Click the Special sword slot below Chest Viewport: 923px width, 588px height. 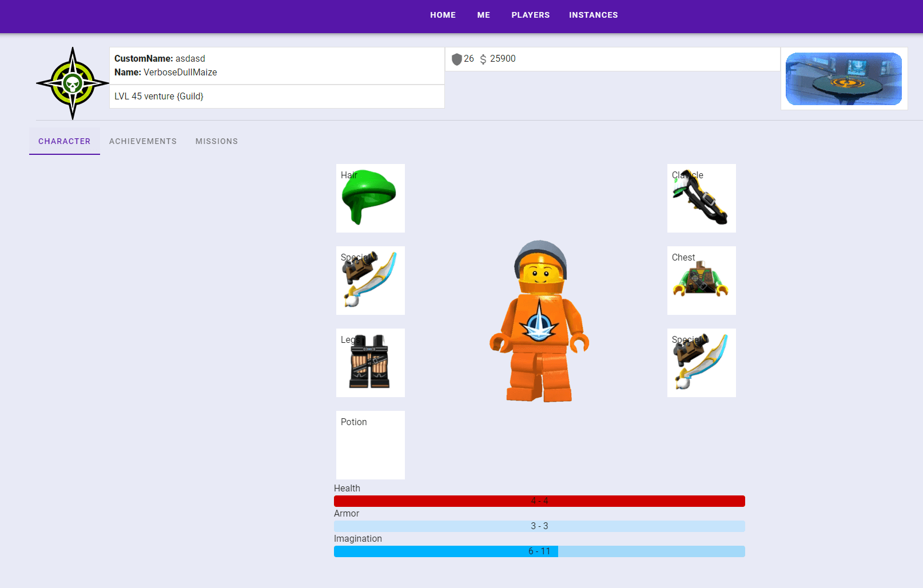pyautogui.click(x=702, y=363)
